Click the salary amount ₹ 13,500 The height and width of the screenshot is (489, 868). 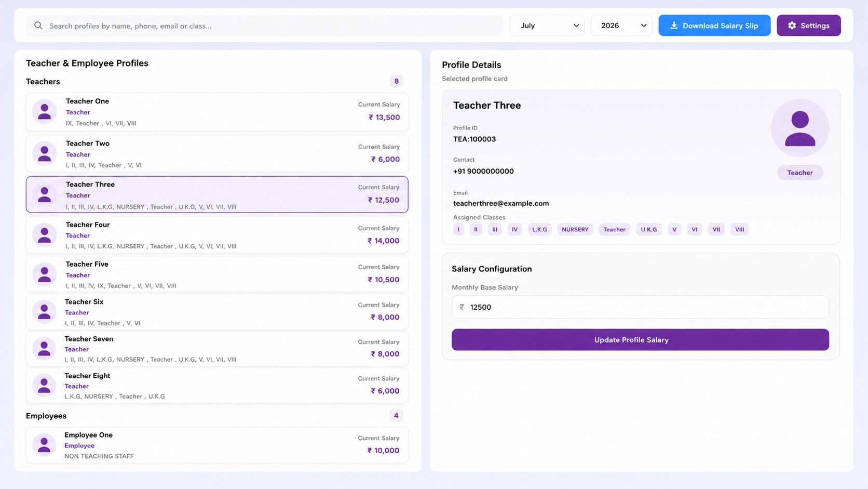pos(384,117)
